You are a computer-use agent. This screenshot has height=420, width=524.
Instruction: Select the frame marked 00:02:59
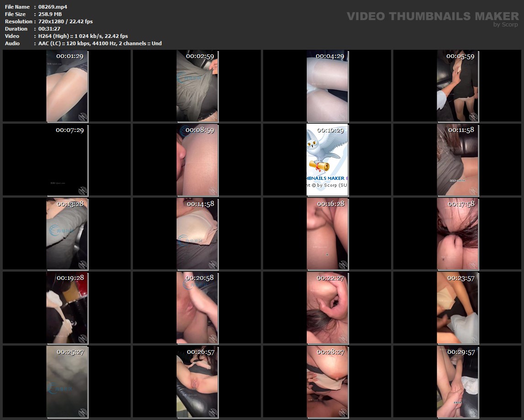click(x=197, y=86)
